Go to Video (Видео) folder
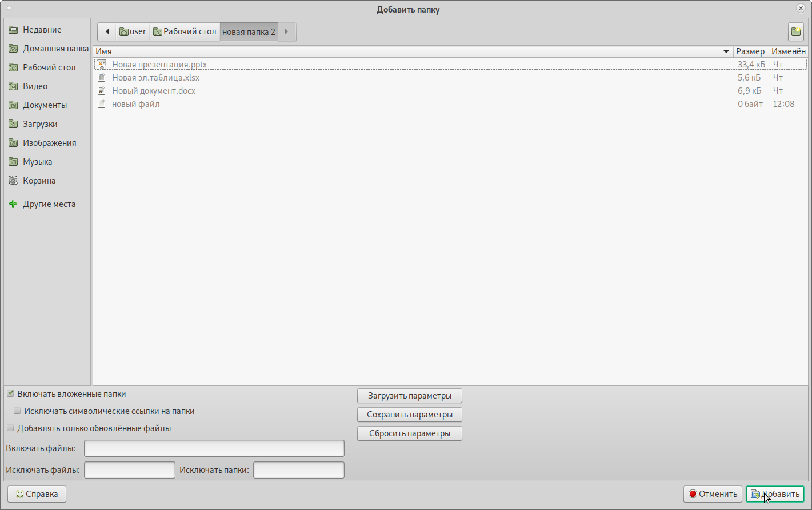Screen dimensions: 812x510 (35, 86)
